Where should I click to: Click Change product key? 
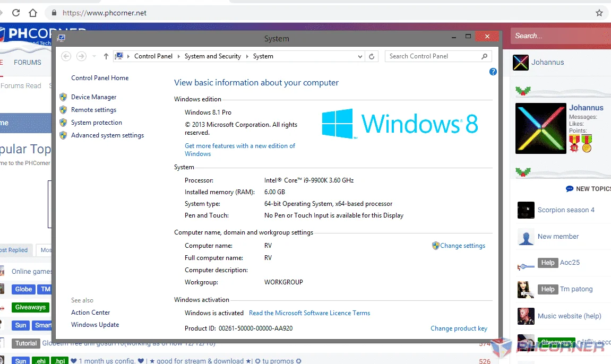tap(459, 328)
